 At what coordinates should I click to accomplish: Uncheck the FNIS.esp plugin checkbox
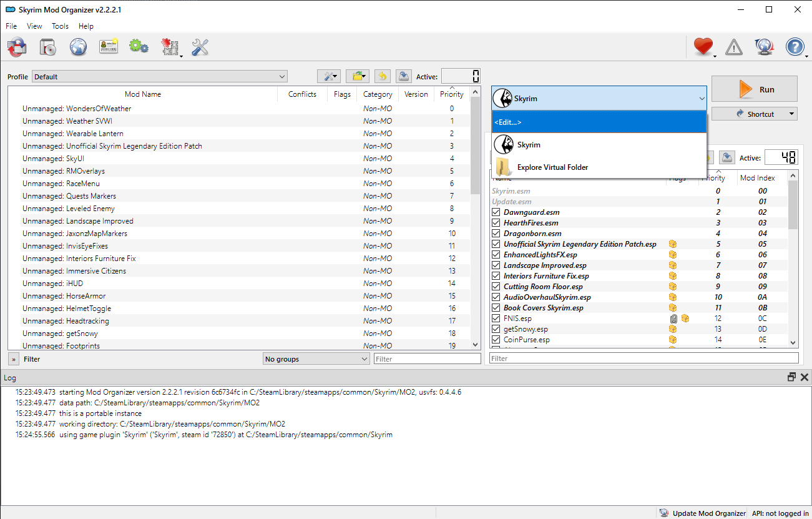point(496,319)
